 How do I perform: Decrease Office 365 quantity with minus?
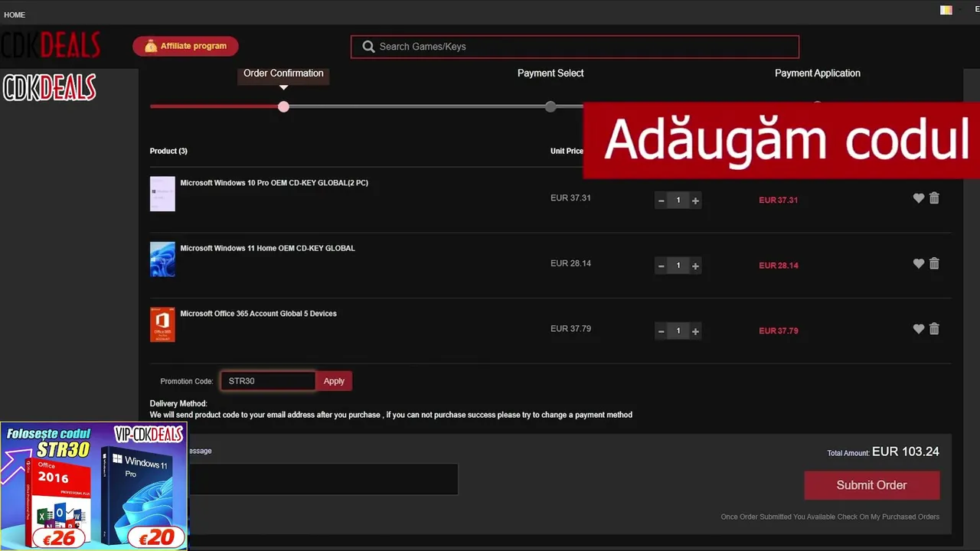pyautogui.click(x=661, y=331)
